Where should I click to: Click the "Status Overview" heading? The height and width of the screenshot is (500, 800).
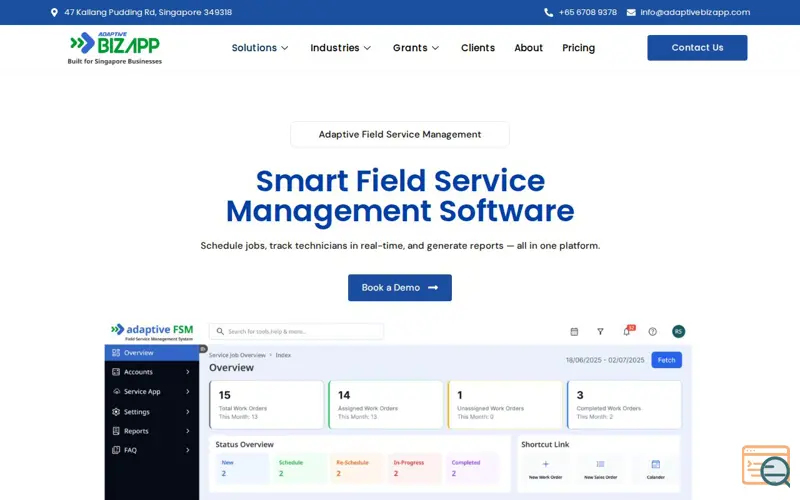pos(244,444)
